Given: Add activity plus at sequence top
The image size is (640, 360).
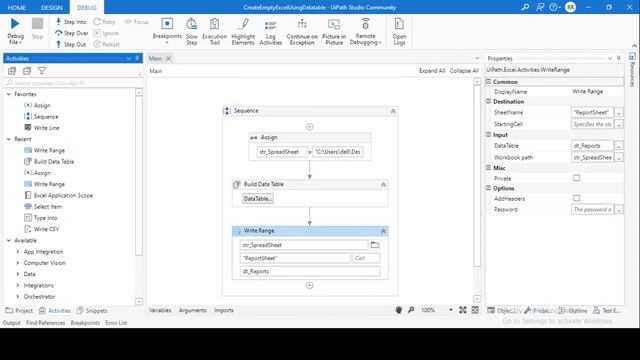Looking at the screenshot, I should tap(309, 127).
